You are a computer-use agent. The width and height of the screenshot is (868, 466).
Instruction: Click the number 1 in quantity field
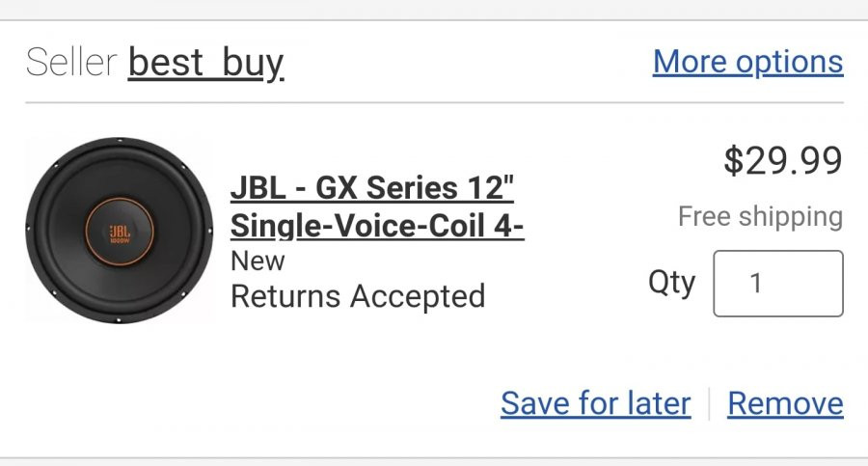[756, 284]
